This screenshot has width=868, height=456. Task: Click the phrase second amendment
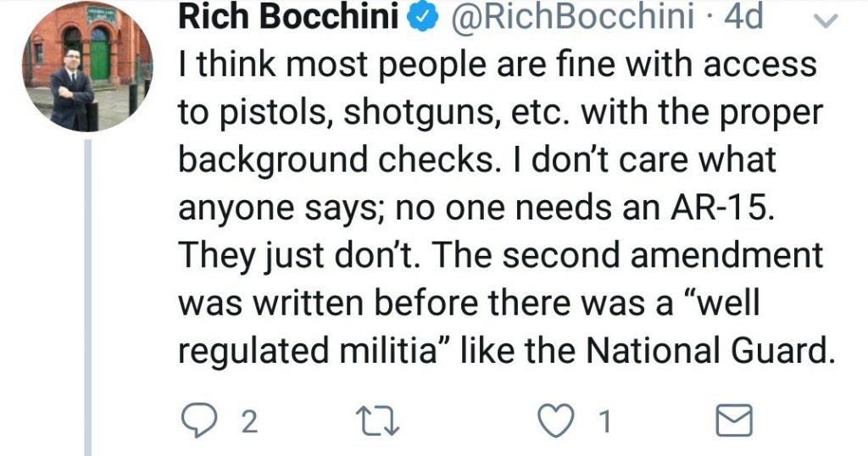coord(663,255)
